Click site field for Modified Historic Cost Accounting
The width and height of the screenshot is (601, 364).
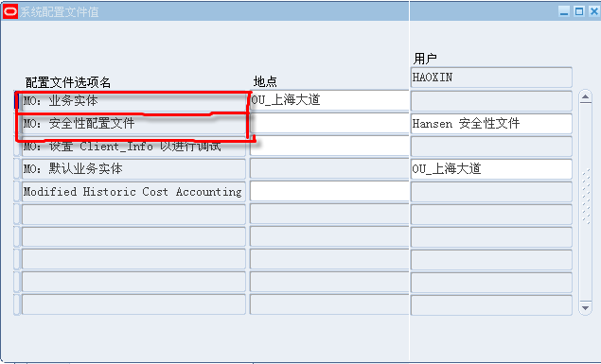click(x=329, y=191)
